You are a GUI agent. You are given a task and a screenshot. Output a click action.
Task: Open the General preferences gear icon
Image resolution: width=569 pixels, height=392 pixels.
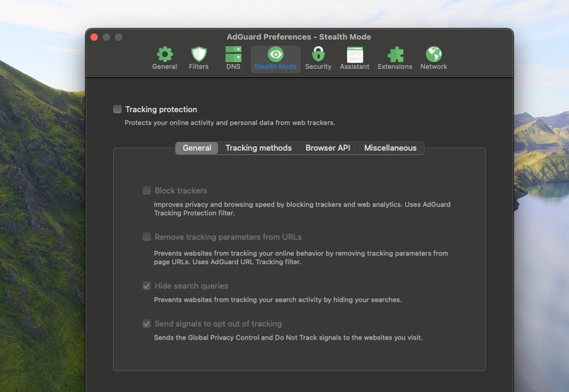coord(165,54)
